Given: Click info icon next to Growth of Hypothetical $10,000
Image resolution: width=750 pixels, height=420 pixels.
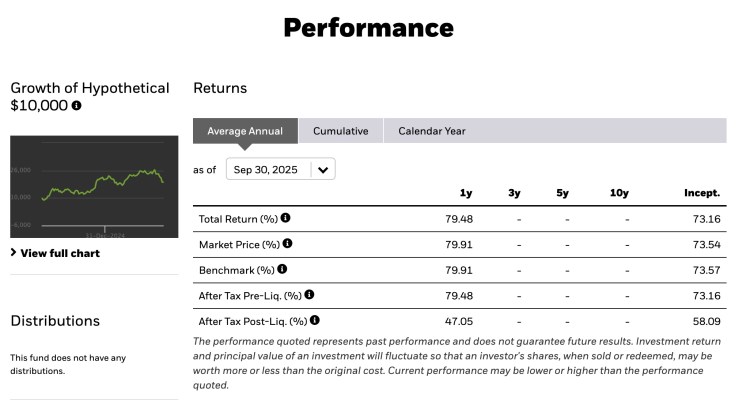Looking at the screenshot, I should tap(76, 105).
